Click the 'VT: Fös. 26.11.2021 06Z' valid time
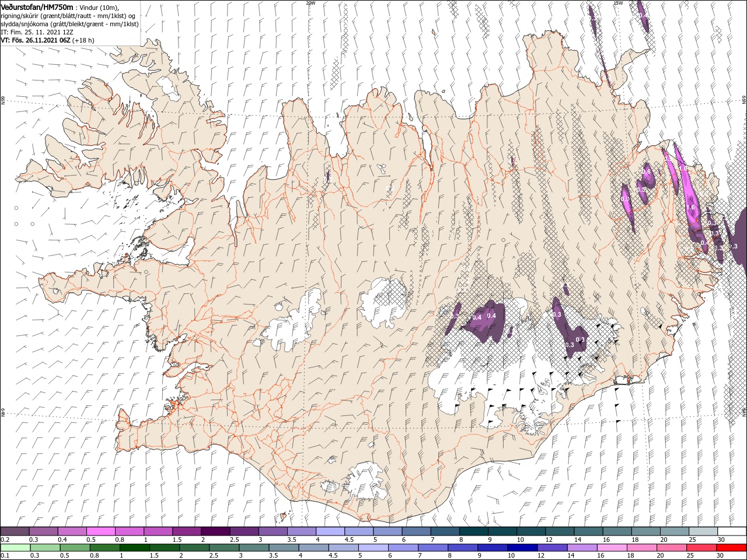The width and height of the screenshot is (747, 560). coord(36,40)
